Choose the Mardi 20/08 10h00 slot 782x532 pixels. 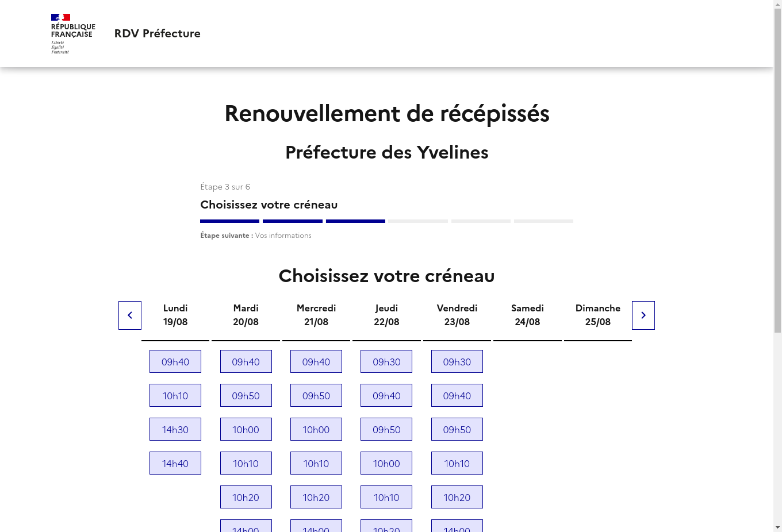[x=246, y=429]
